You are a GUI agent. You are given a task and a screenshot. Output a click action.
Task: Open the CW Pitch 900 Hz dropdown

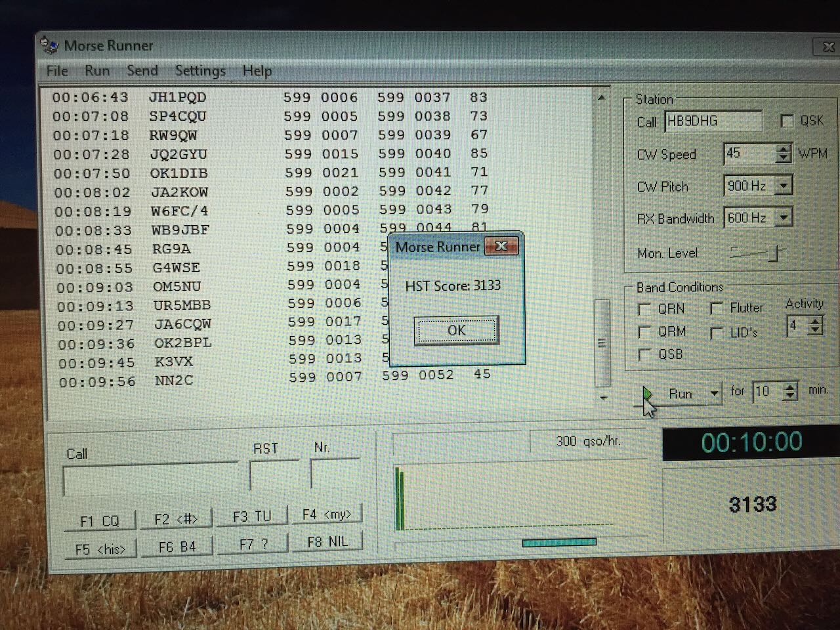click(783, 186)
